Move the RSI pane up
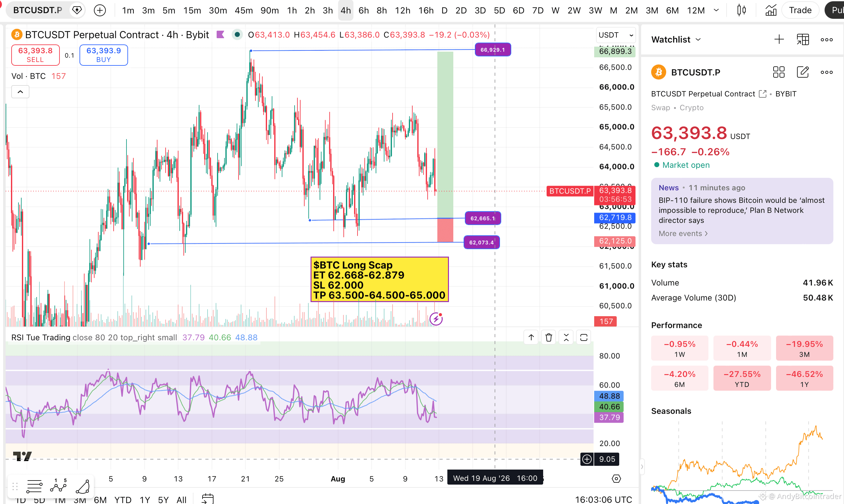The image size is (844, 504). click(531, 337)
